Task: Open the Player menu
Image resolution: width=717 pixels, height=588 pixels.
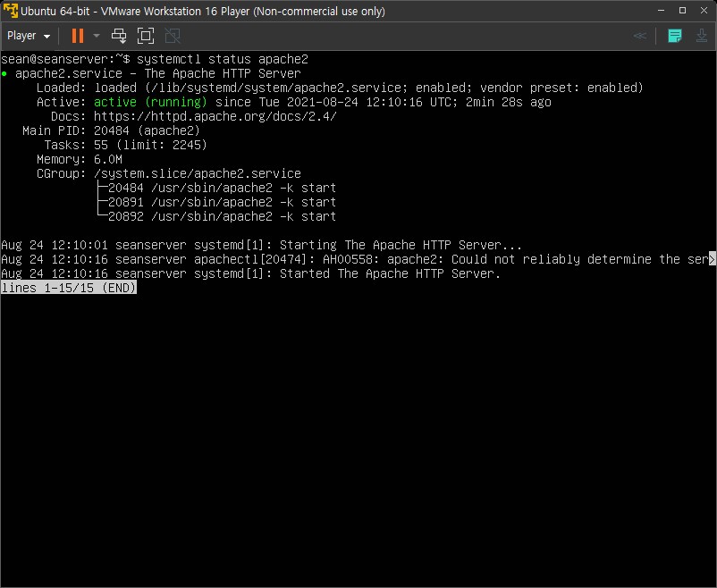Action: pyautogui.click(x=29, y=36)
